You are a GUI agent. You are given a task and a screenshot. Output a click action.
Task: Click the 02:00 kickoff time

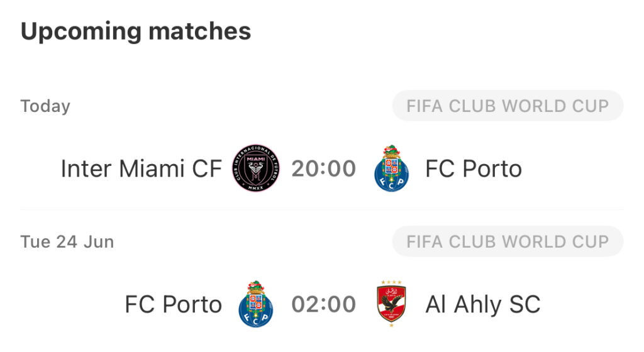point(324,304)
